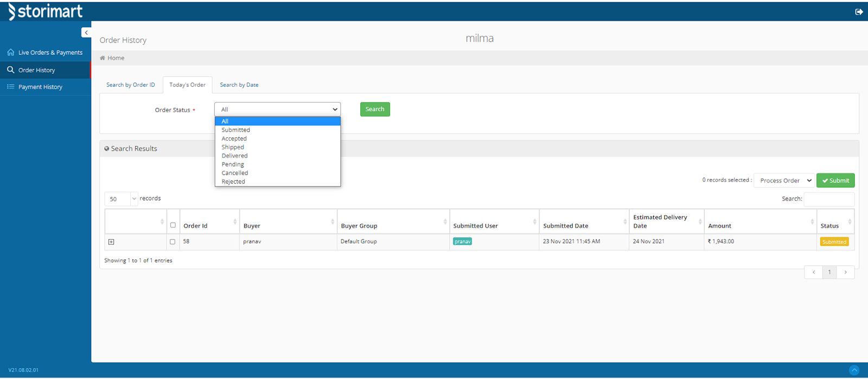Go to the previous page of results
This screenshot has width=868, height=379.
tap(813, 272)
